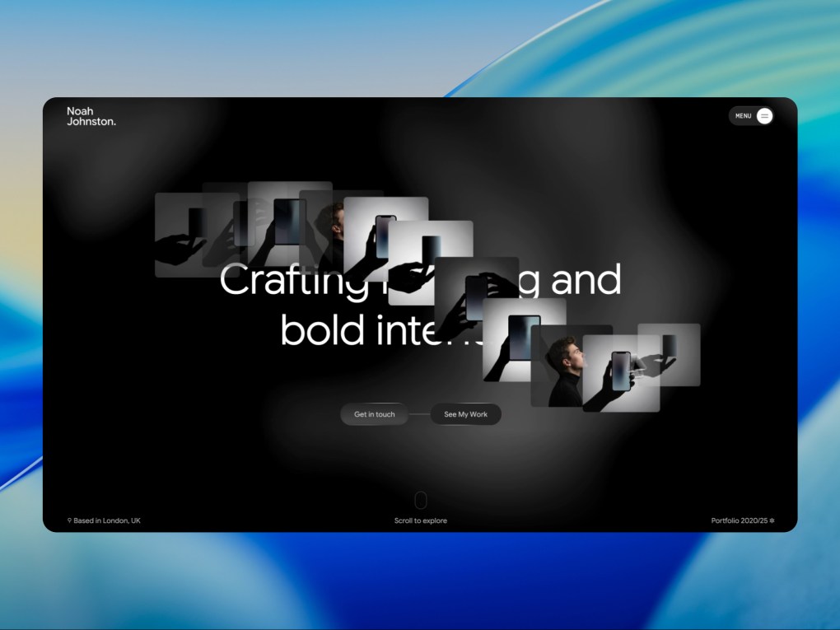Click the asterisk icon after Portfolio 2020/25
The height and width of the screenshot is (630, 840).
click(x=772, y=520)
